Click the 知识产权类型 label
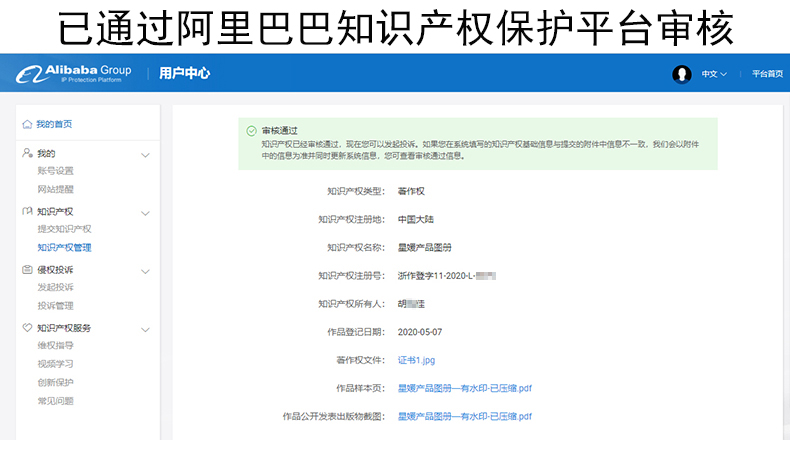The height and width of the screenshot is (450, 790). click(x=356, y=191)
